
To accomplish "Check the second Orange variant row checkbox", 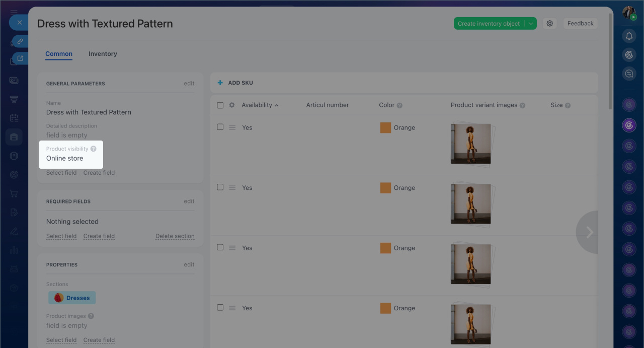I will 220,187.
